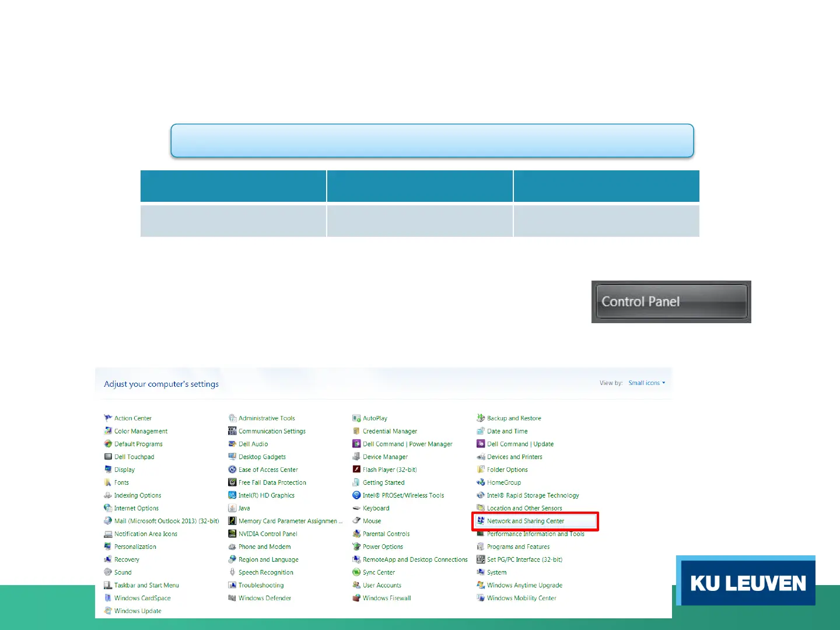Click the Default Programs icon
Viewport: 840px width, 630px height.
[x=108, y=443]
